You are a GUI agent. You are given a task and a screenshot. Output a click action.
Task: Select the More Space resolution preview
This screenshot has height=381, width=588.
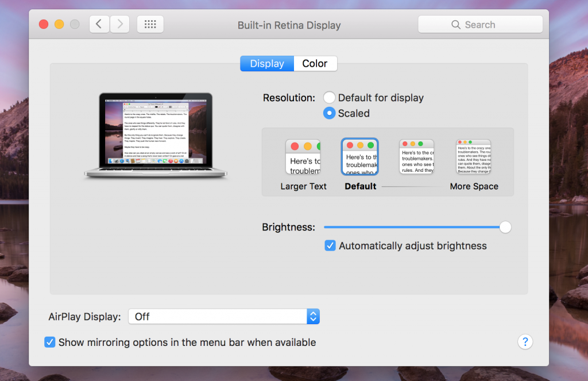473,156
